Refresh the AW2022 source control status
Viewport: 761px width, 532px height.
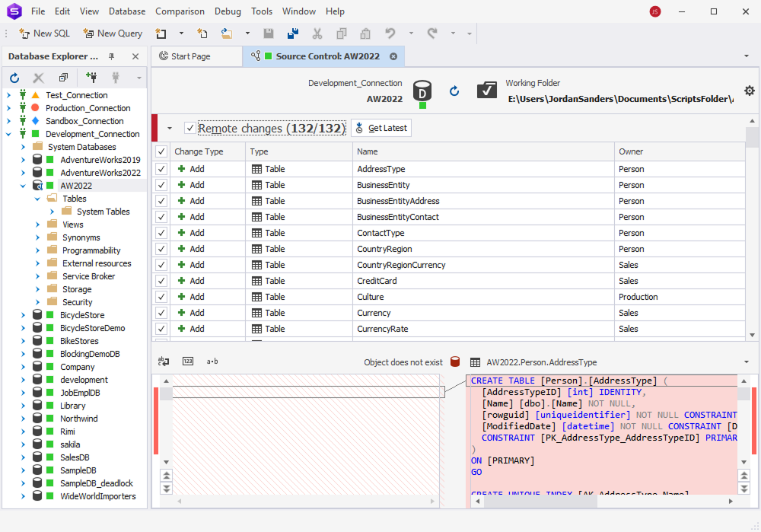pos(454,91)
